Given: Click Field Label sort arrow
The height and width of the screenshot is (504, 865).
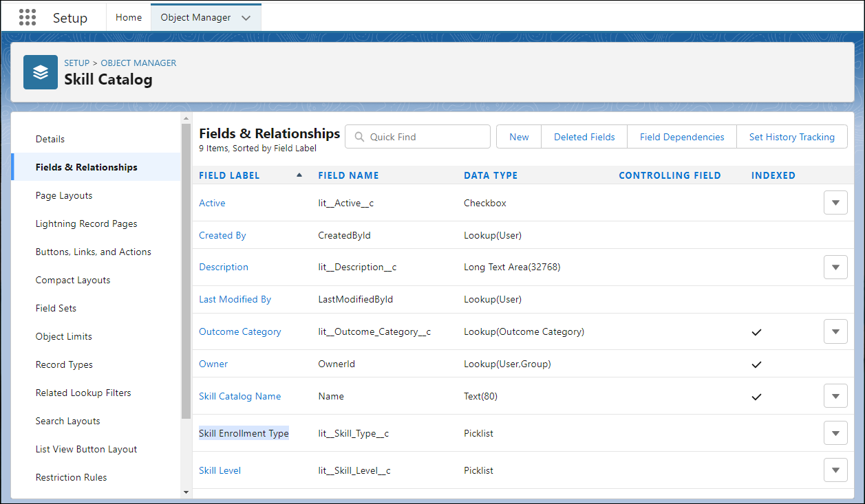Looking at the screenshot, I should tap(299, 175).
